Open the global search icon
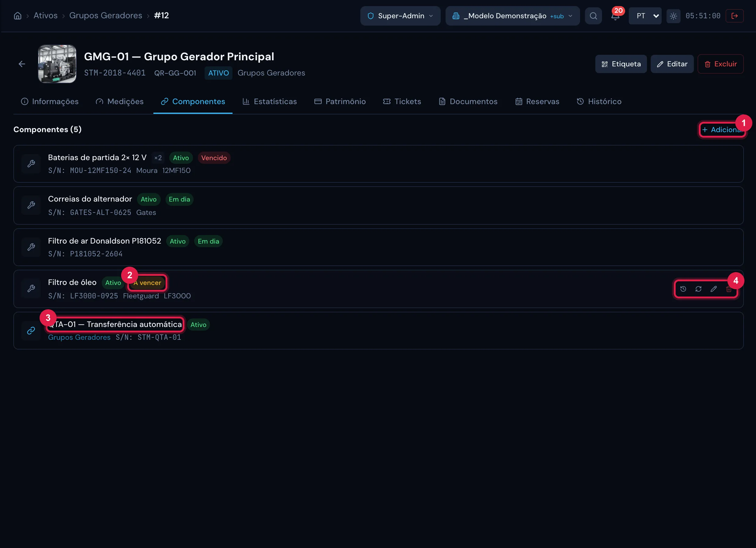The image size is (756, 548). coord(593,16)
